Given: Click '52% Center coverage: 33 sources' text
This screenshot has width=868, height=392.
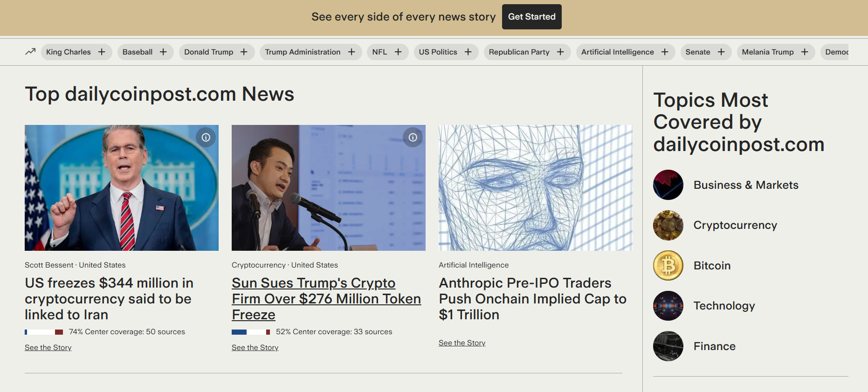Looking at the screenshot, I should coord(334,332).
